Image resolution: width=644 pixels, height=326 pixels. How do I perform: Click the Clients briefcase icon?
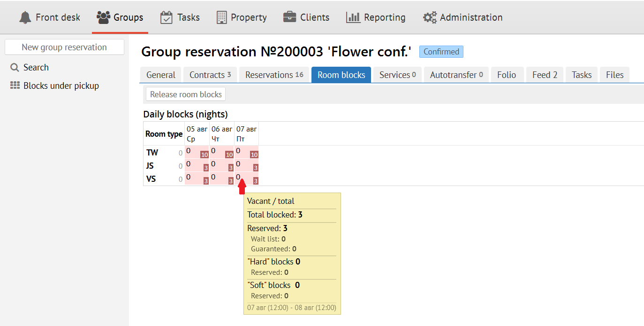click(290, 17)
